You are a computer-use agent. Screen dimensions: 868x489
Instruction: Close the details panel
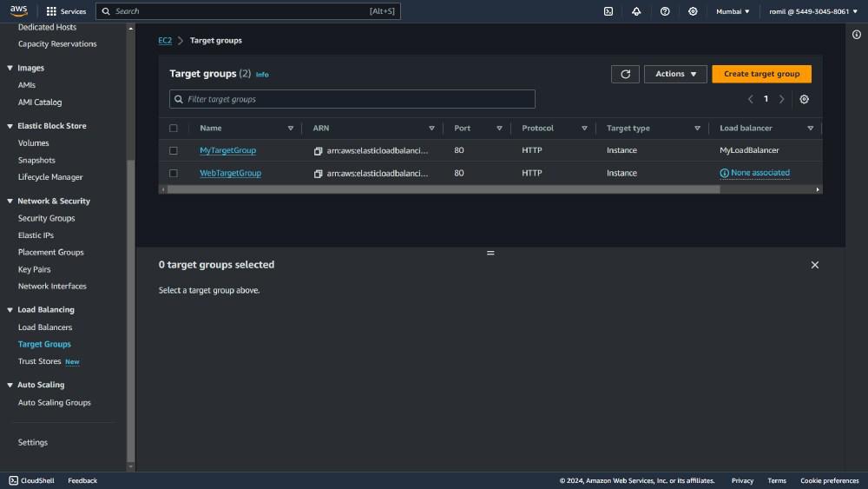[x=814, y=265]
